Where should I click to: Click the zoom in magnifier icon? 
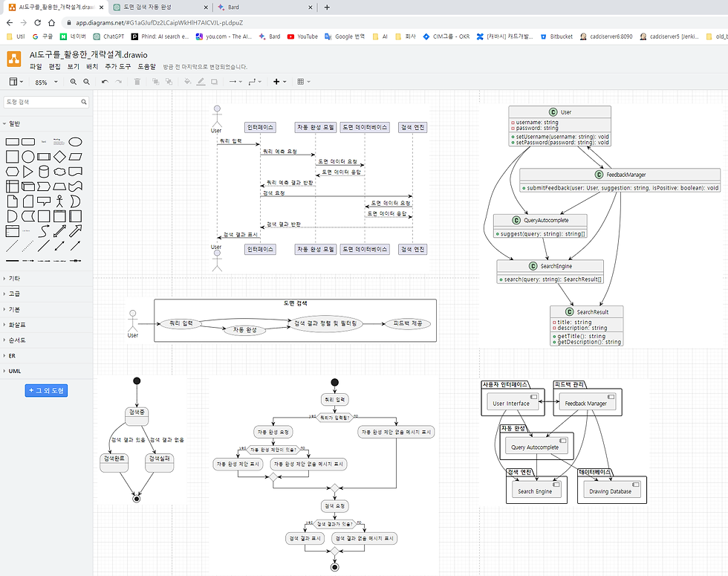(74, 82)
